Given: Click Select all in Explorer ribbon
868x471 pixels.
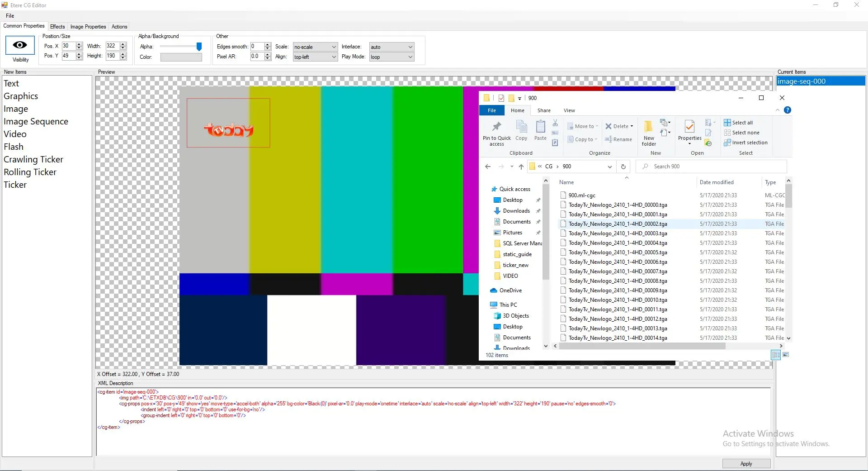Looking at the screenshot, I should point(742,123).
